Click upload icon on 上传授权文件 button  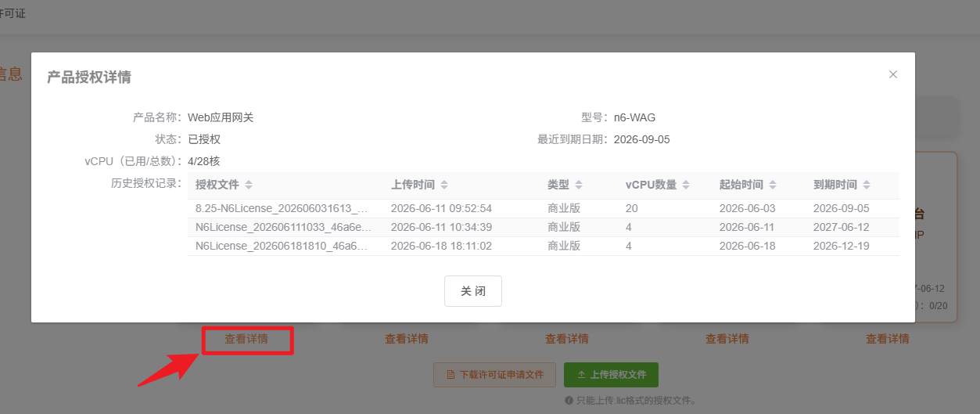581,375
